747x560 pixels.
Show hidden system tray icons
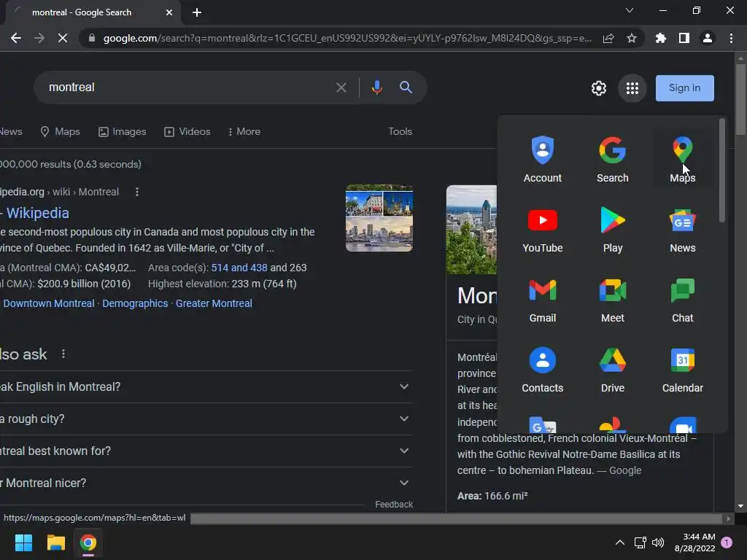(620, 542)
